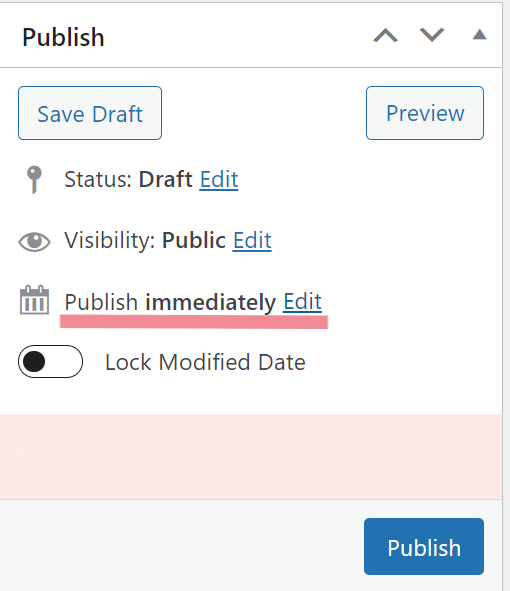Click the blue Publish button
Image resolution: width=510 pixels, height=591 pixels.
pyautogui.click(x=424, y=547)
